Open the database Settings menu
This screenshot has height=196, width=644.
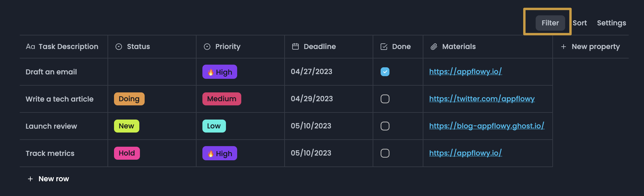pyautogui.click(x=611, y=23)
